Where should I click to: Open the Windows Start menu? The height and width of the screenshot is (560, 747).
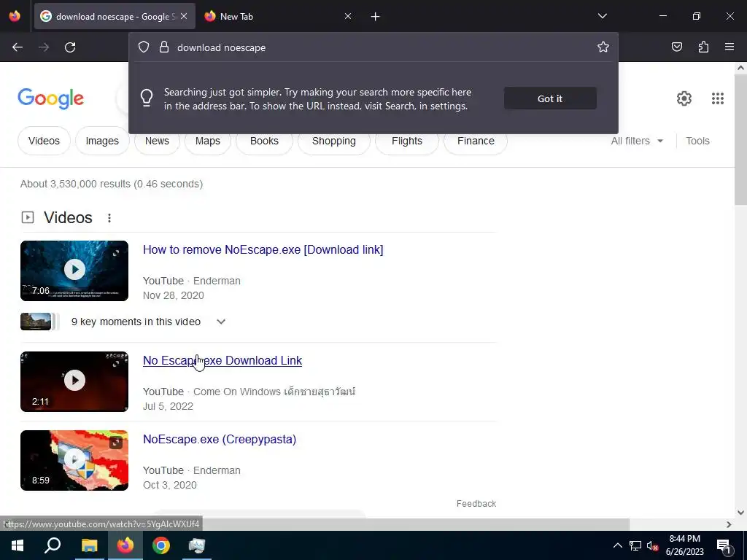click(18, 545)
